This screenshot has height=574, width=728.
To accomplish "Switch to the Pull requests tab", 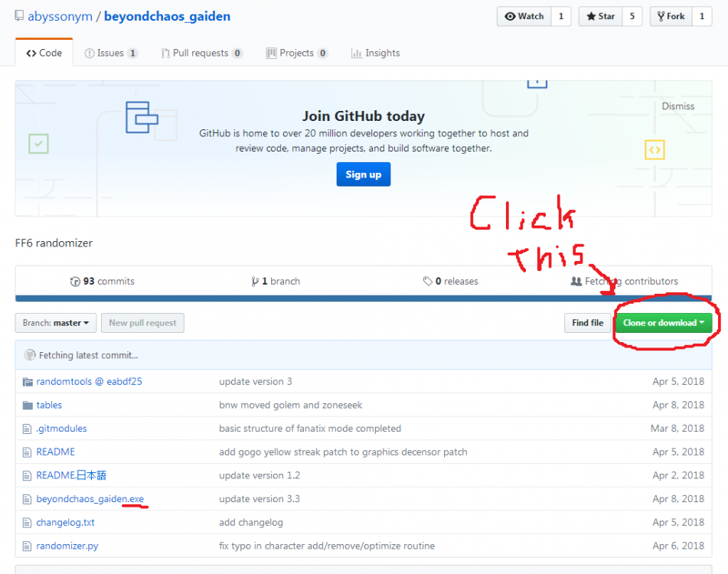I will point(201,54).
